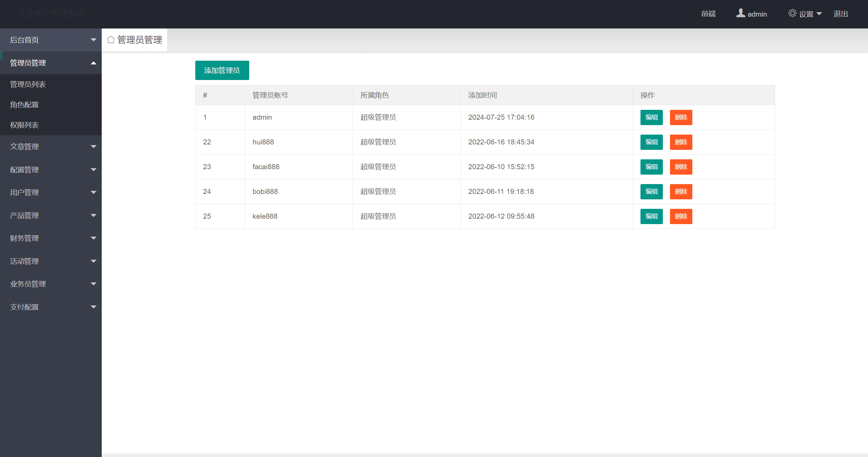Expand the 文章管理 menu arrow
The width and height of the screenshot is (868, 457).
(x=94, y=147)
